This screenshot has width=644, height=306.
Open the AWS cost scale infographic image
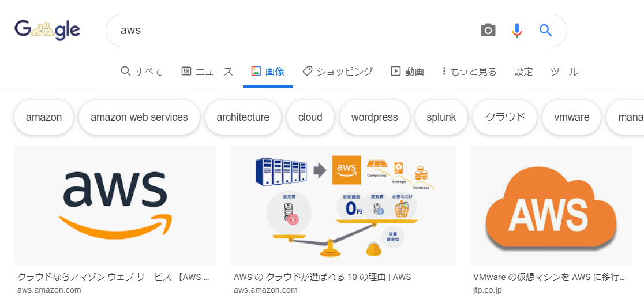coord(343,206)
